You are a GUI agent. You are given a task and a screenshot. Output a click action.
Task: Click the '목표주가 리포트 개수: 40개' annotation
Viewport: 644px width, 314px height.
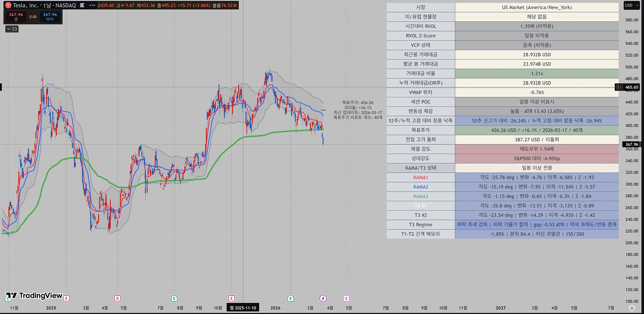tap(358, 117)
